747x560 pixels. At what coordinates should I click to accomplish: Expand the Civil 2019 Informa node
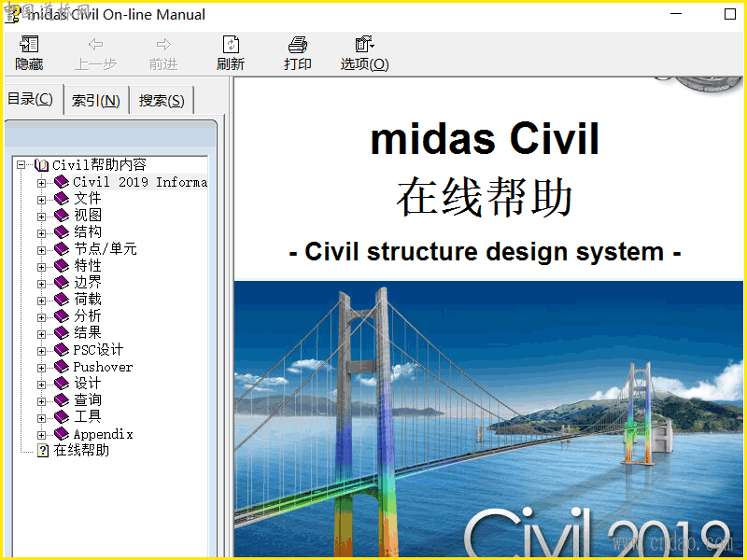point(41,183)
